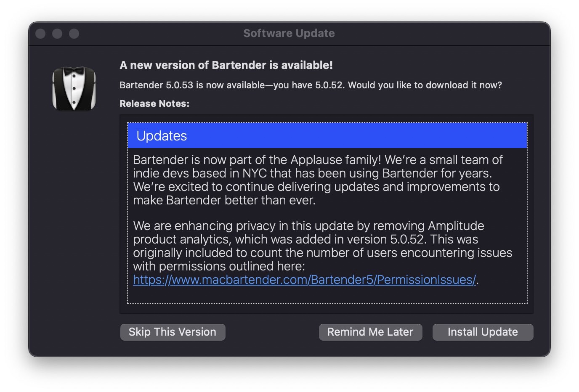Open the macbartender PermissionIssues link
The height and width of the screenshot is (392, 579).
pyautogui.click(x=304, y=280)
